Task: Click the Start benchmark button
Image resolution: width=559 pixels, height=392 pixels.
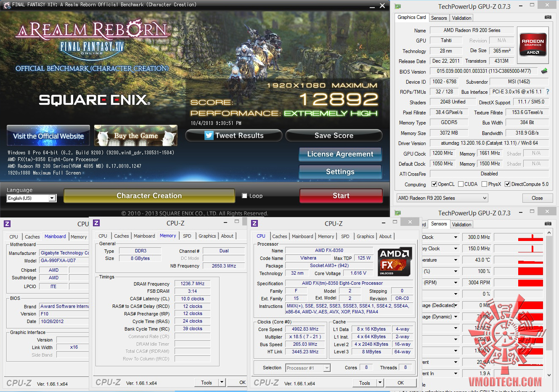Action: tap(341, 196)
